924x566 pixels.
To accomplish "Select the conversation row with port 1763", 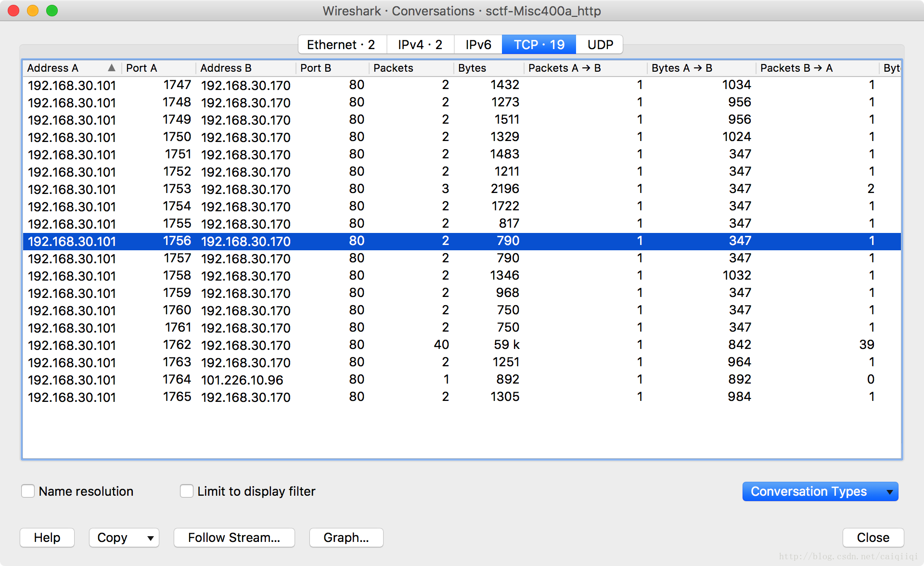I will tap(462, 362).
